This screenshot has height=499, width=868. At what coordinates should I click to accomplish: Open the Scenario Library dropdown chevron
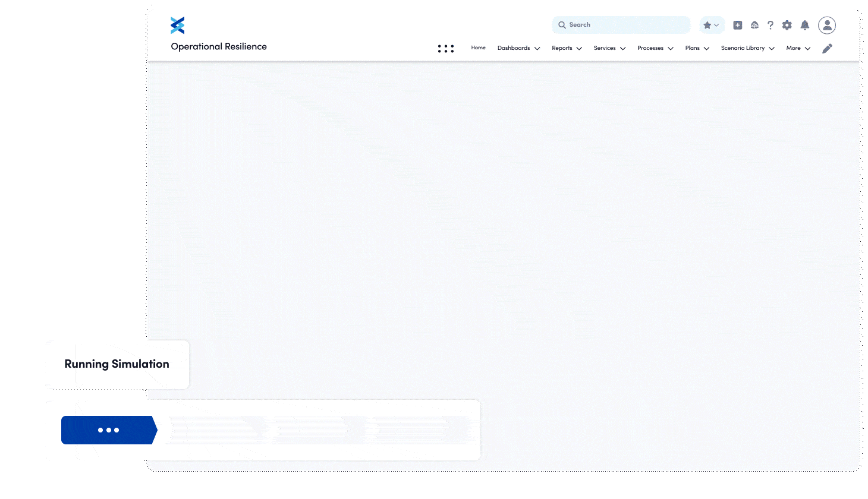pos(772,49)
